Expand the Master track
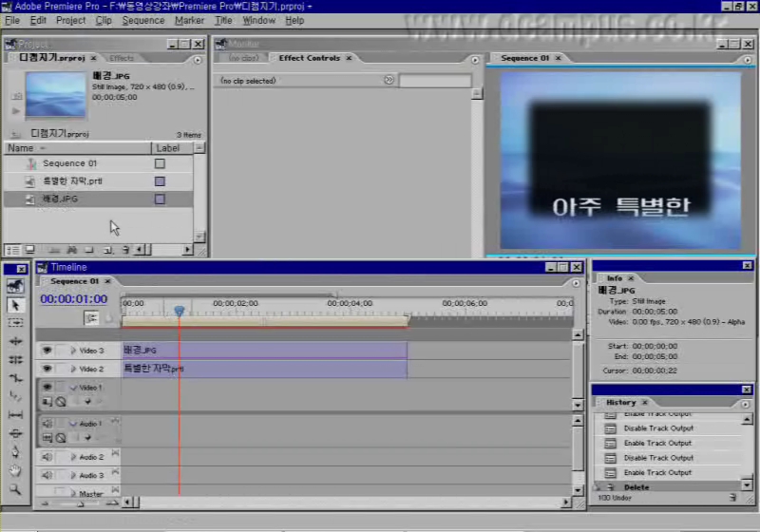Image resolution: width=760 pixels, height=532 pixels. coord(73,494)
